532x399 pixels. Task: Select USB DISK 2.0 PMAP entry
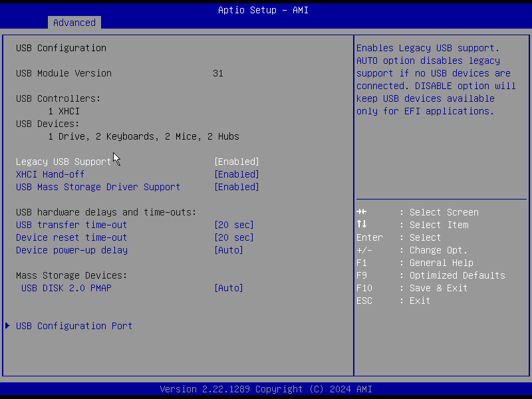tap(66, 288)
